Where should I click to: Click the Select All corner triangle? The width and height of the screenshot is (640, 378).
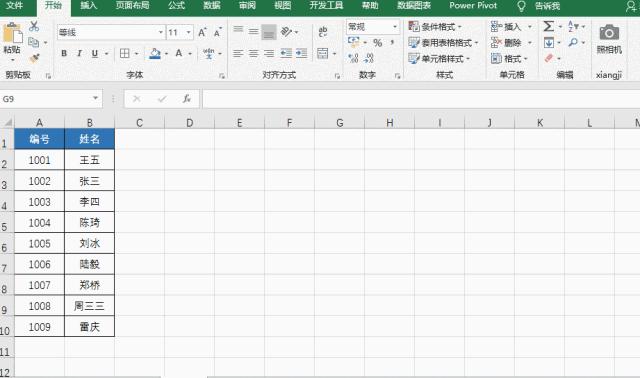(7, 122)
